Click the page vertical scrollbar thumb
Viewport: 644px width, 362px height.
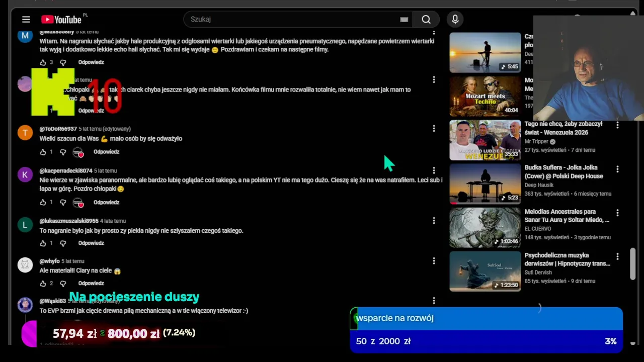(633, 263)
